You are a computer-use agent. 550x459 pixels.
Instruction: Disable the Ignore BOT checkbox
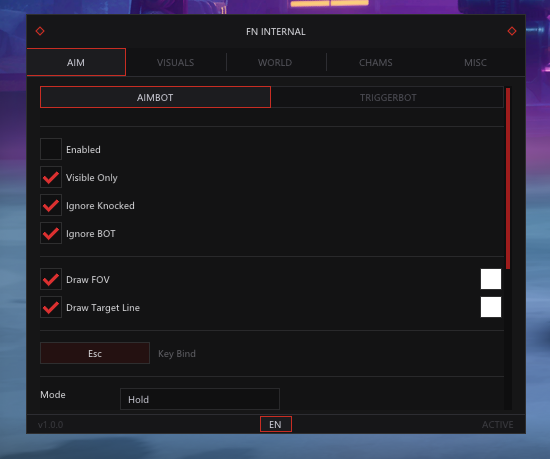click(x=51, y=233)
